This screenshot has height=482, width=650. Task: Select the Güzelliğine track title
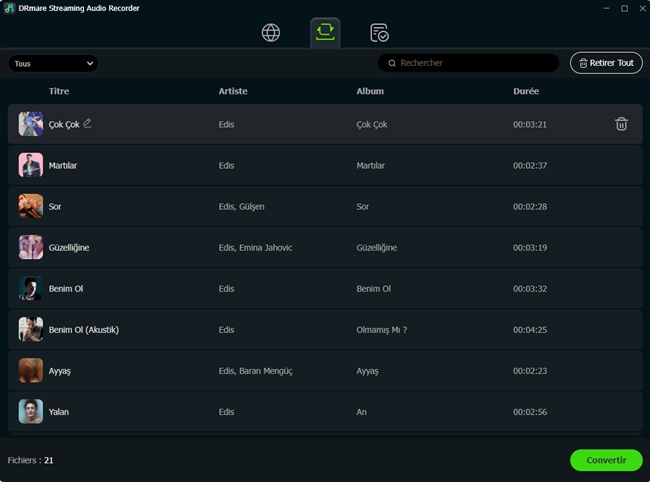coord(69,248)
